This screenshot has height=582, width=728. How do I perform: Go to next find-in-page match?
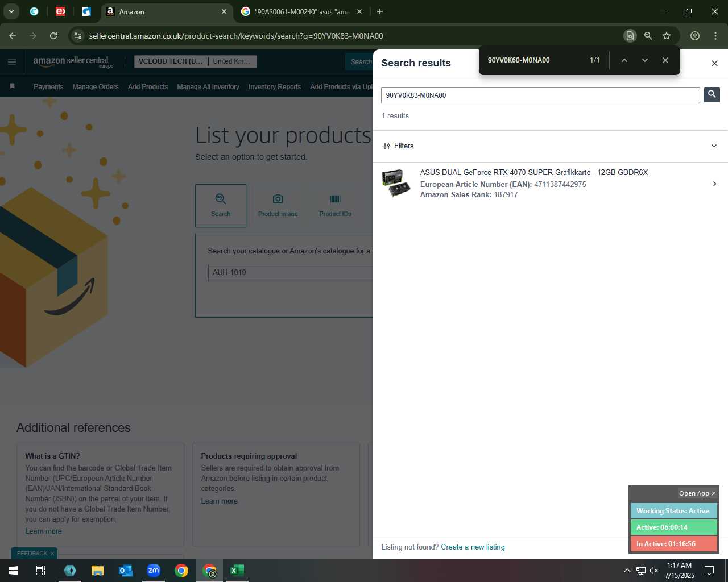coord(644,60)
